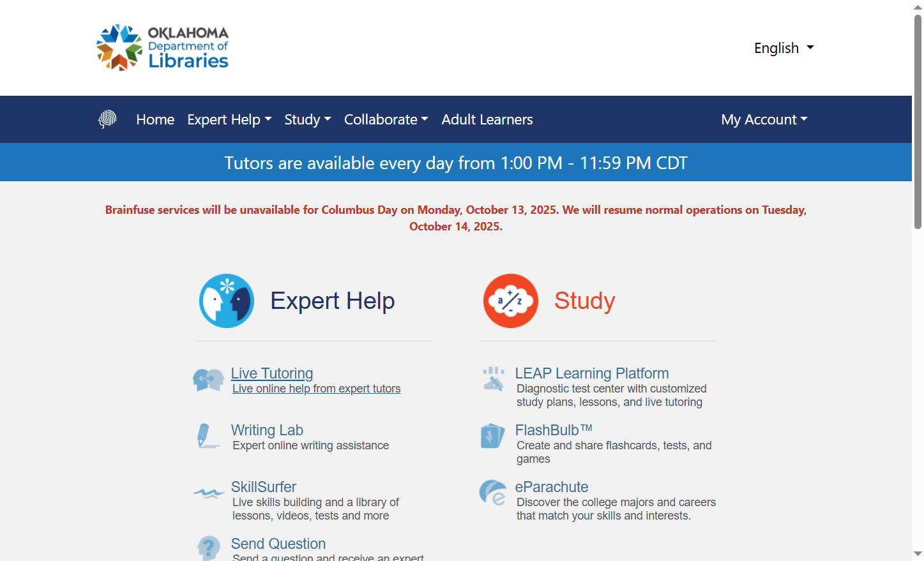Open Adult Learners in the navbar
The width and height of the screenshot is (924, 561).
pyautogui.click(x=487, y=119)
